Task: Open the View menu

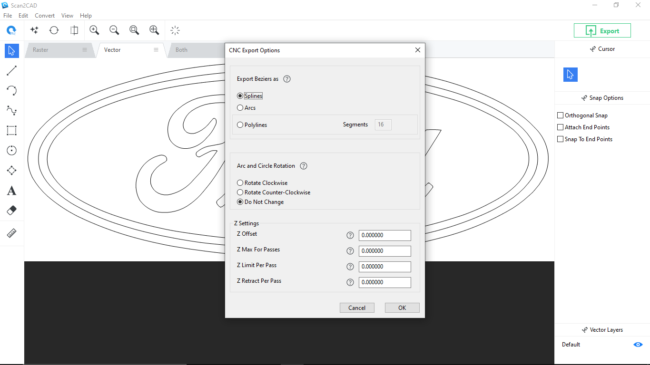Action: pos(67,16)
